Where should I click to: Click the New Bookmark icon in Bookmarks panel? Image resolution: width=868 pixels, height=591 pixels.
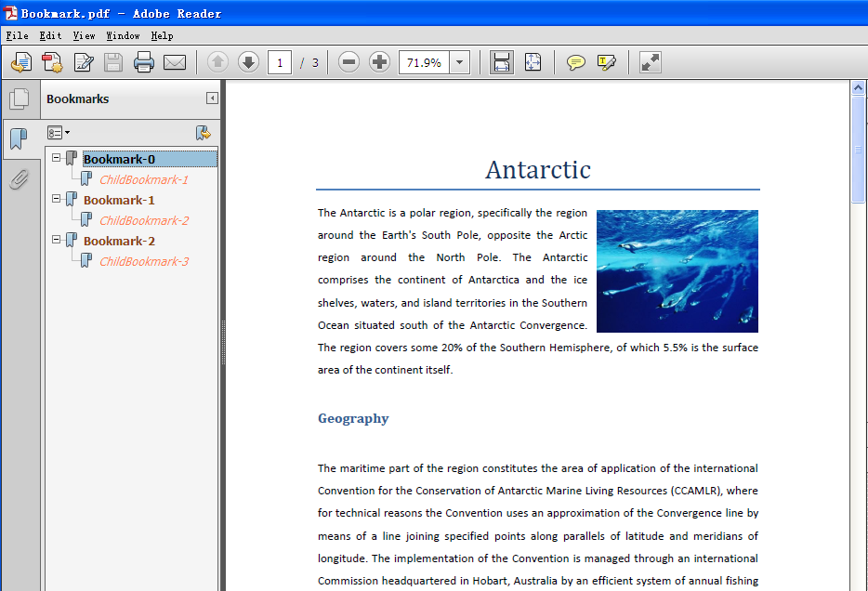[x=204, y=133]
